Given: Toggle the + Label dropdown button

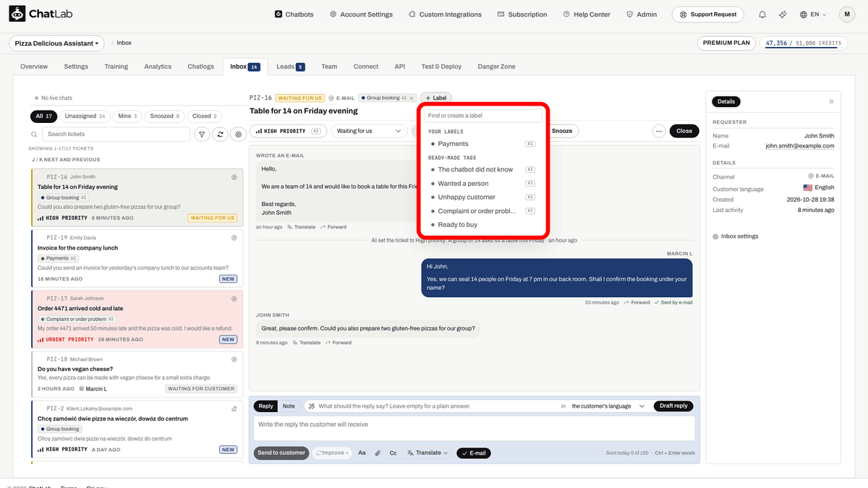Looking at the screenshot, I should pos(435,98).
